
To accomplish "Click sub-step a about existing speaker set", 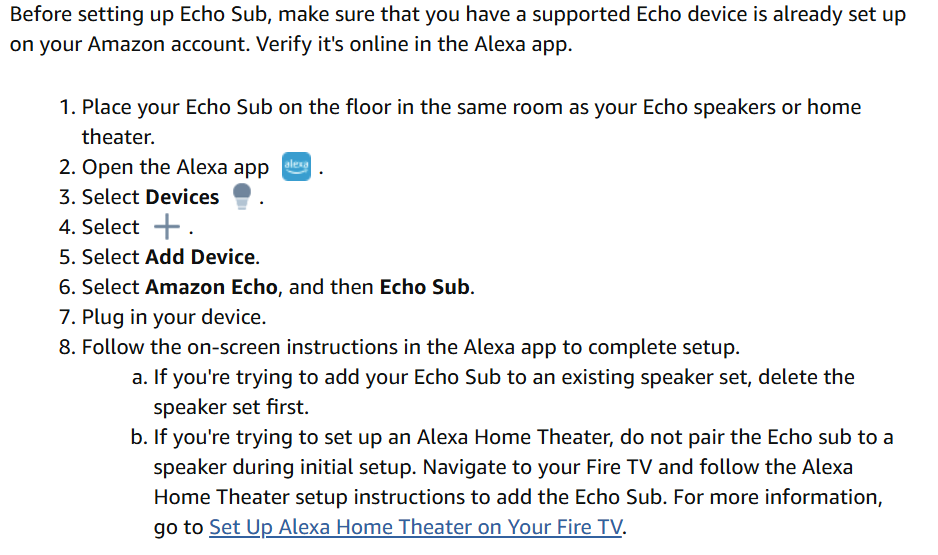I will (x=500, y=377).
